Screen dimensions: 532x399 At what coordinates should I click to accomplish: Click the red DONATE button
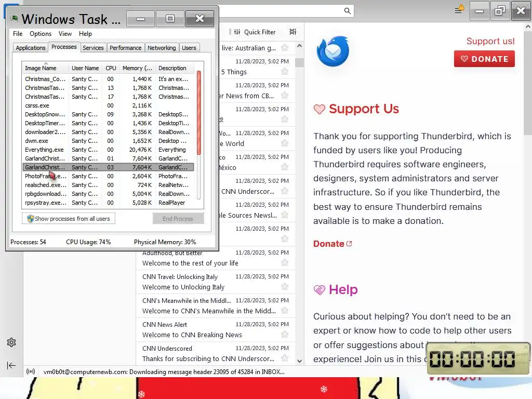pyautogui.click(x=484, y=59)
